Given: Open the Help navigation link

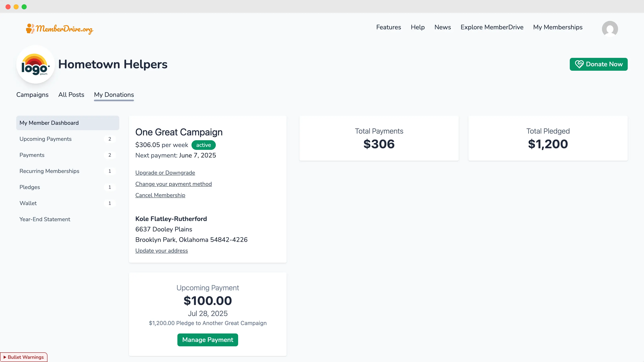Looking at the screenshot, I should pyautogui.click(x=418, y=27).
